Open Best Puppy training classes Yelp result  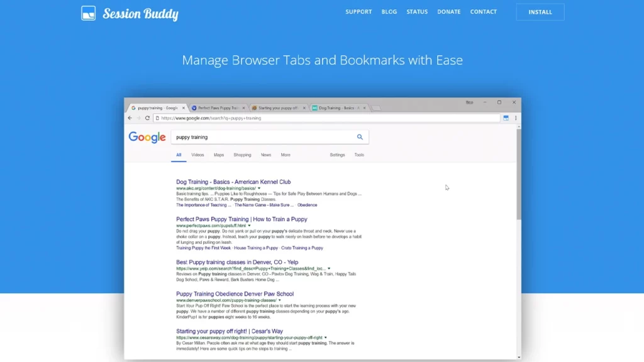237,262
